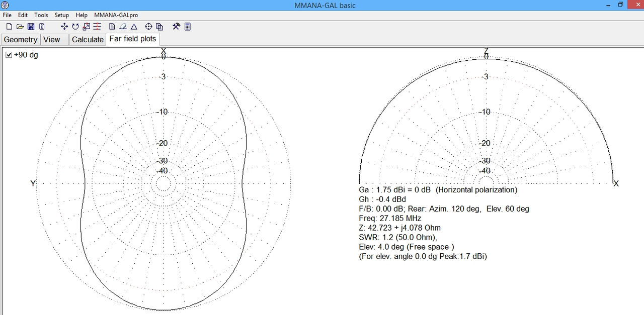
Task: Open the hammer and wrench tools icon
Action: [x=176, y=27]
